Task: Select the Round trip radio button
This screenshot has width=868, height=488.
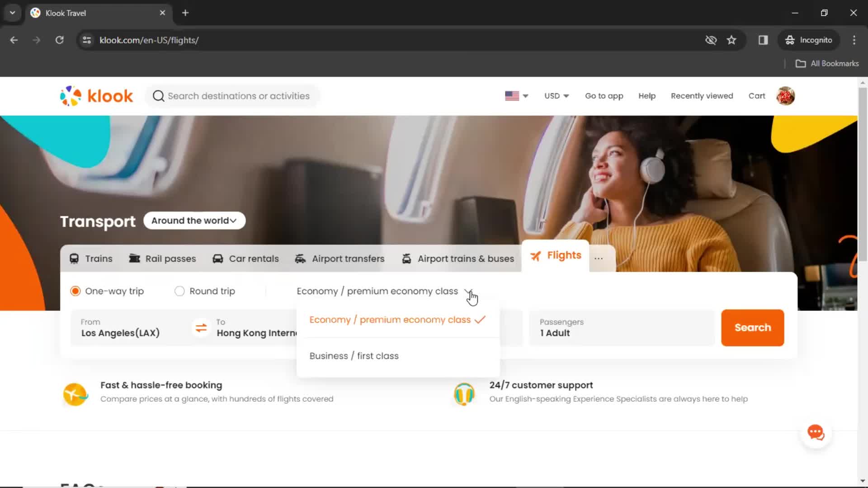Action: (179, 291)
